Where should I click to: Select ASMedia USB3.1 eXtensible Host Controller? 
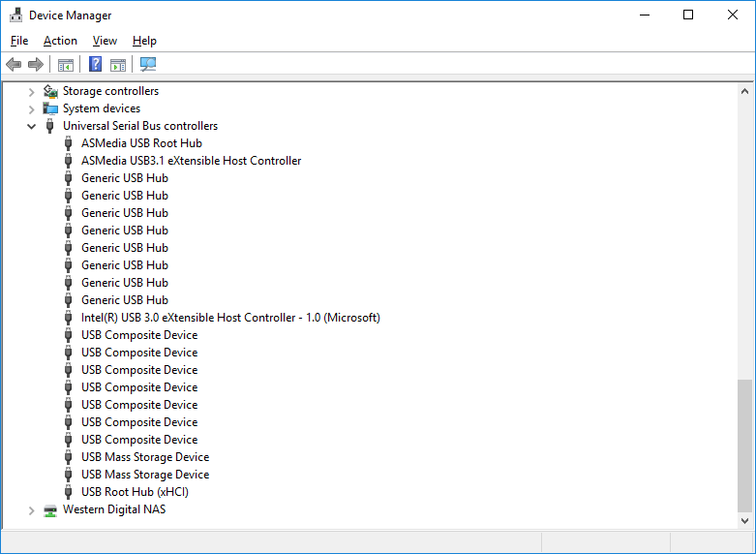click(x=191, y=161)
